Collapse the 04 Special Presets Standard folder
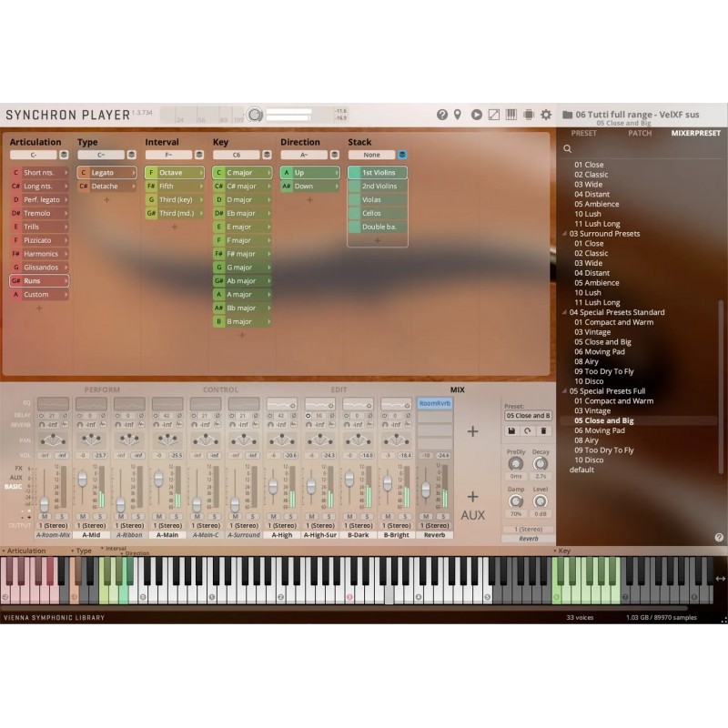The image size is (728, 728). click(564, 312)
